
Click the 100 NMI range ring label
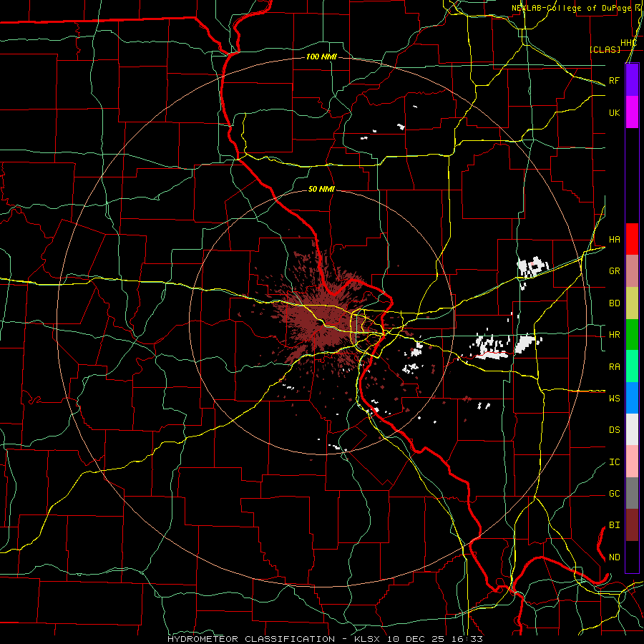point(321,57)
